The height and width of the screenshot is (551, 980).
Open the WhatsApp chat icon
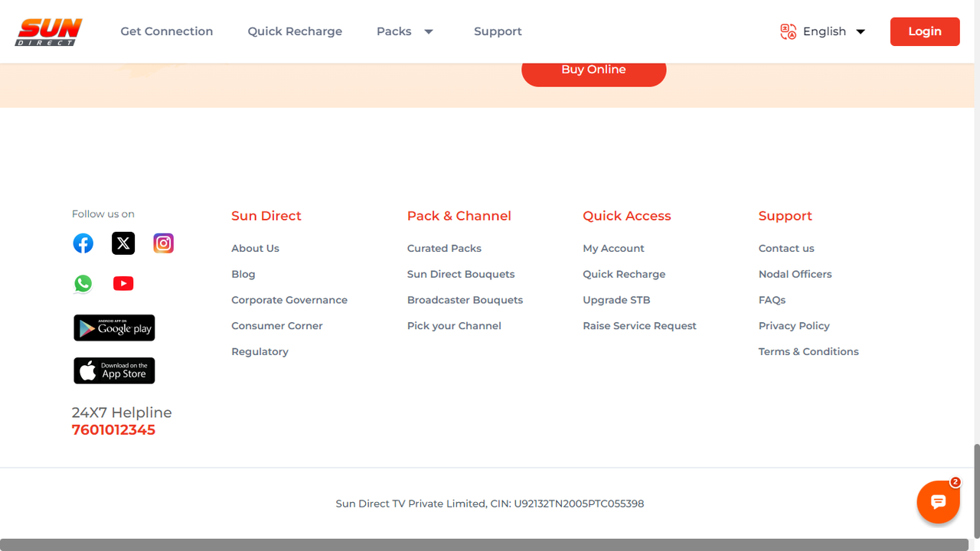pyautogui.click(x=83, y=284)
